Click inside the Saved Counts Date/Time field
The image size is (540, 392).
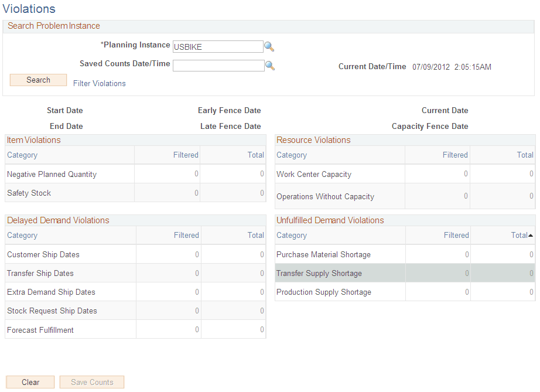tap(217, 66)
